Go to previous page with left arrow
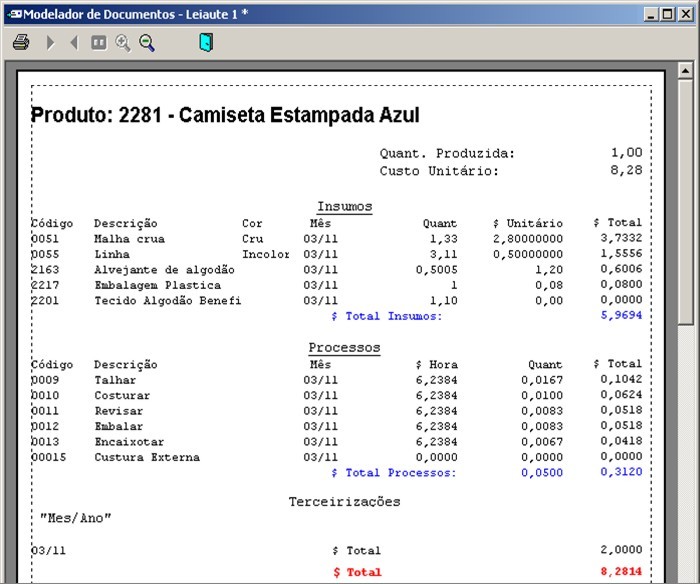This screenshot has height=584, width=700. click(x=74, y=43)
